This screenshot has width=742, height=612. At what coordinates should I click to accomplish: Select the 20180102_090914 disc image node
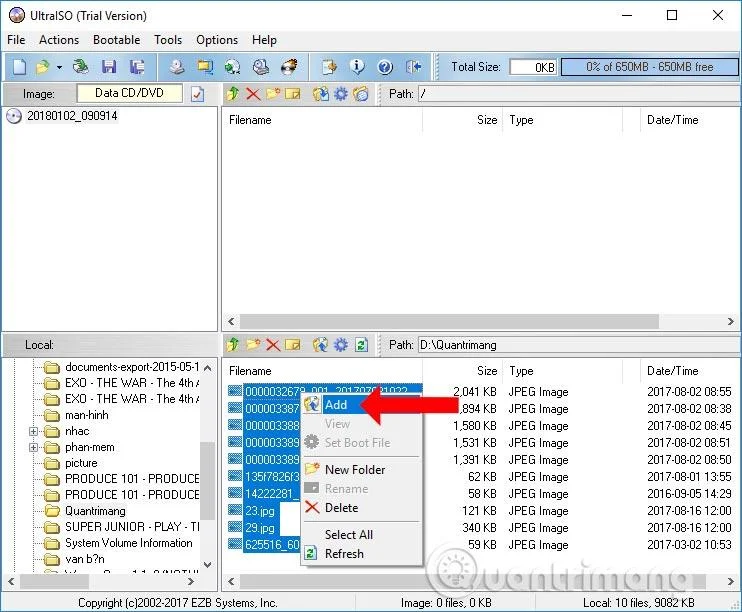(x=72, y=115)
